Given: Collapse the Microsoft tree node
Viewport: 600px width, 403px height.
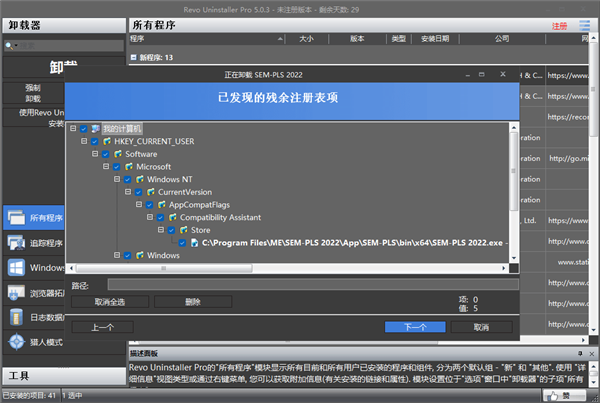Looking at the screenshot, I should tap(106, 166).
